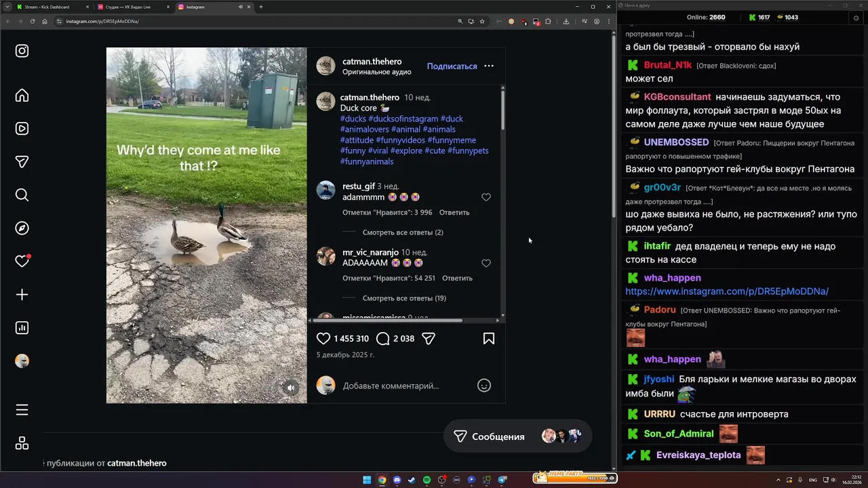Open search from the Instagram sidebar
The height and width of the screenshot is (488, 868).
[x=22, y=195]
